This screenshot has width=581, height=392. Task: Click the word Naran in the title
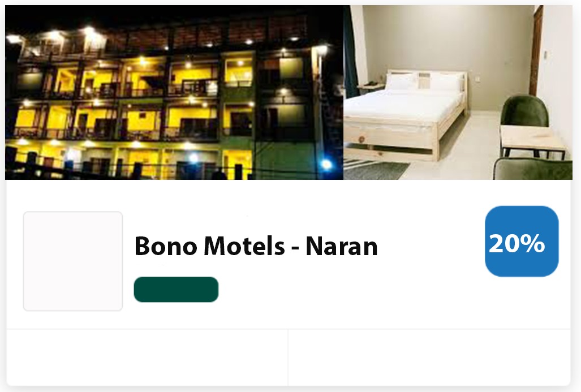(342, 246)
